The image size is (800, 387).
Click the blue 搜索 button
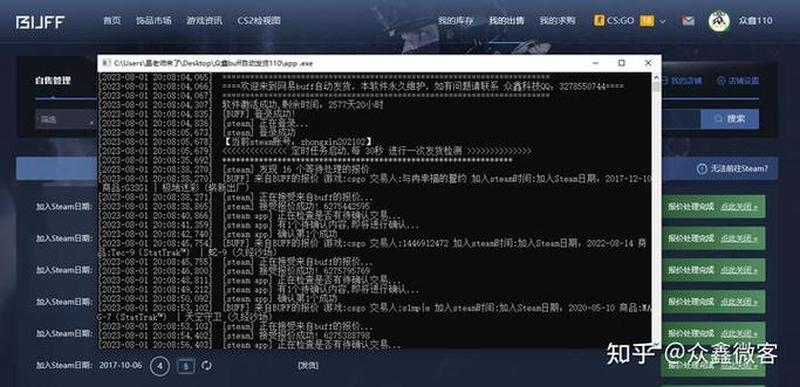(x=730, y=119)
